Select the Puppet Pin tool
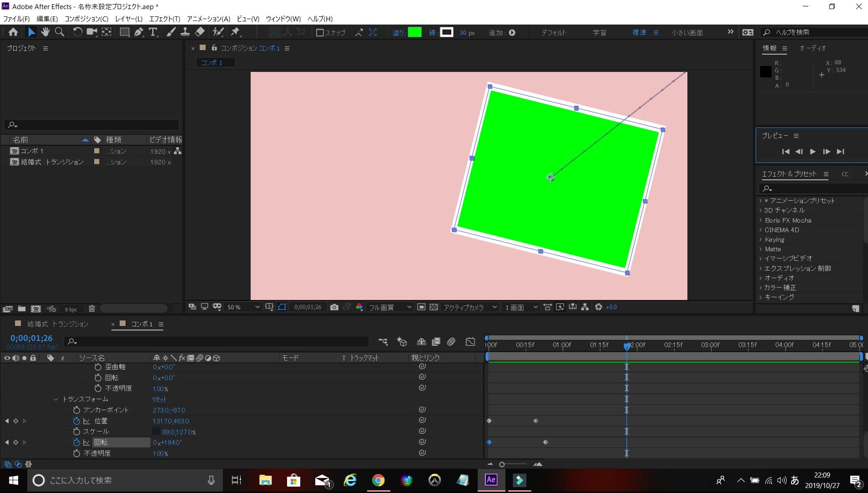 click(235, 32)
